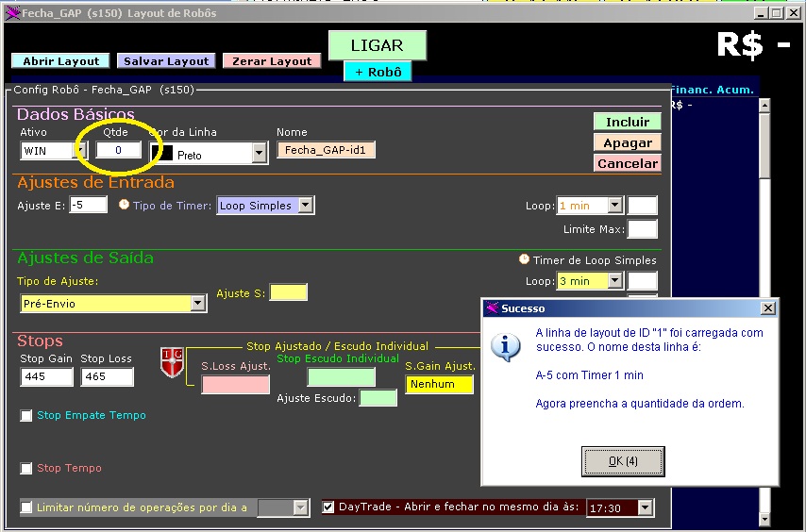The image size is (806, 532).
Task: Click the info icon in Sucesso dialog
Action: (506, 346)
